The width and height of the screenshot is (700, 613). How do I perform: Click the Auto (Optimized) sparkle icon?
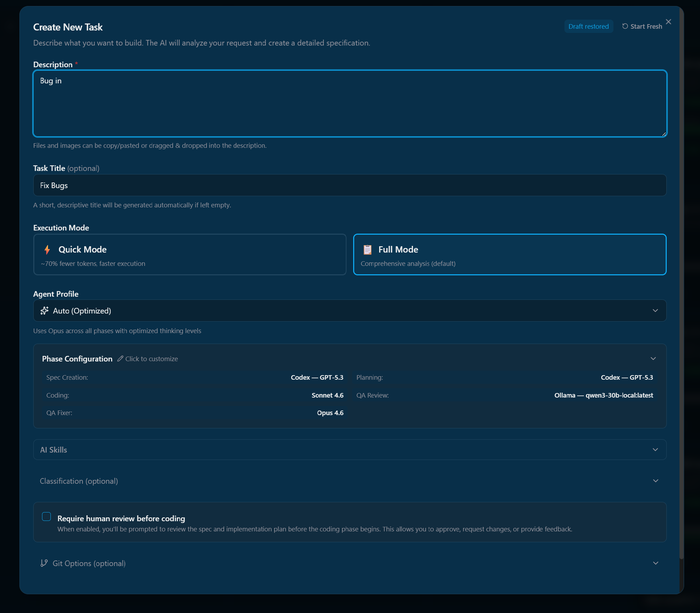click(x=44, y=311)
